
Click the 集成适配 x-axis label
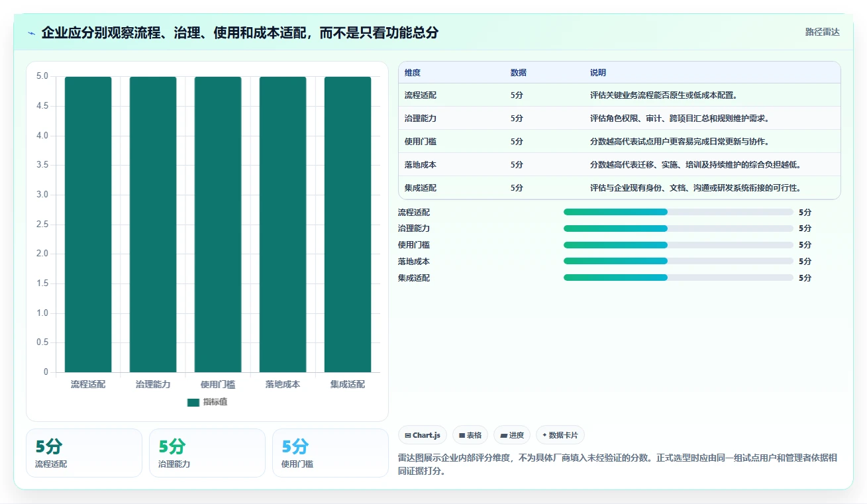[x=348, y=384]
